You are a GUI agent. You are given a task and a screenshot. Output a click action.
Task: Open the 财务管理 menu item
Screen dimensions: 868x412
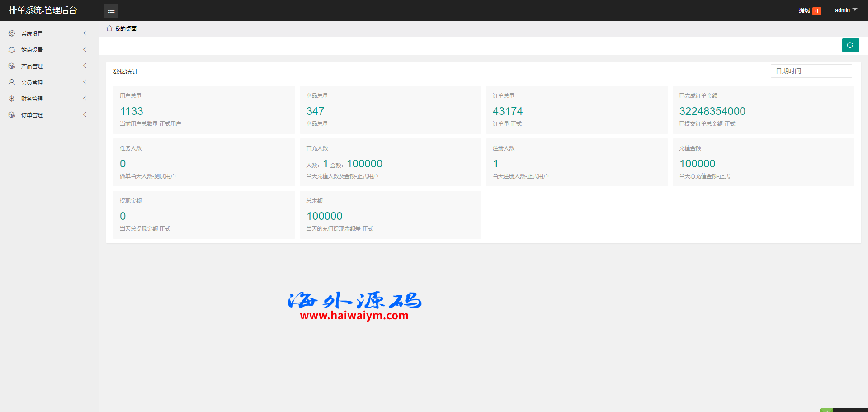point(32,99)
